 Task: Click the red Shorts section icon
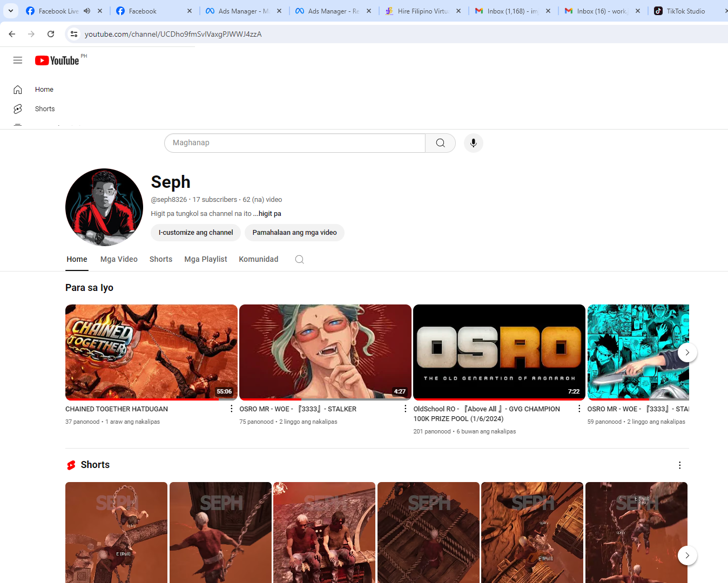pos(71,465)
